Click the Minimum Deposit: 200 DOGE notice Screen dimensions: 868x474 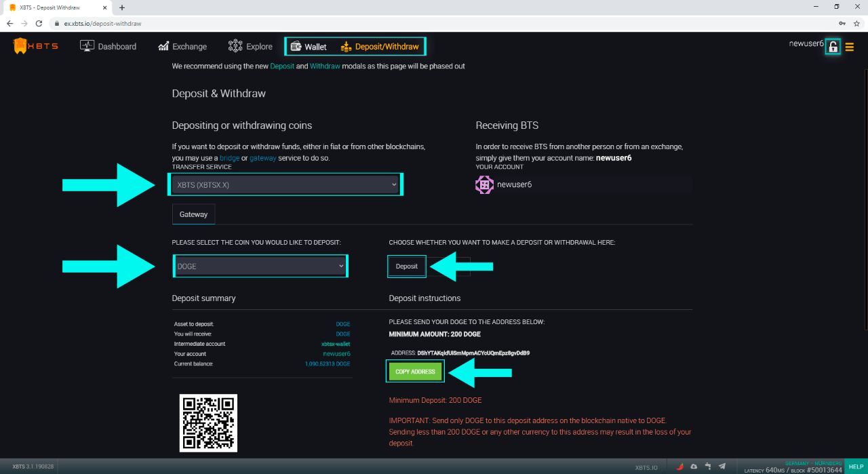(435, 400)
